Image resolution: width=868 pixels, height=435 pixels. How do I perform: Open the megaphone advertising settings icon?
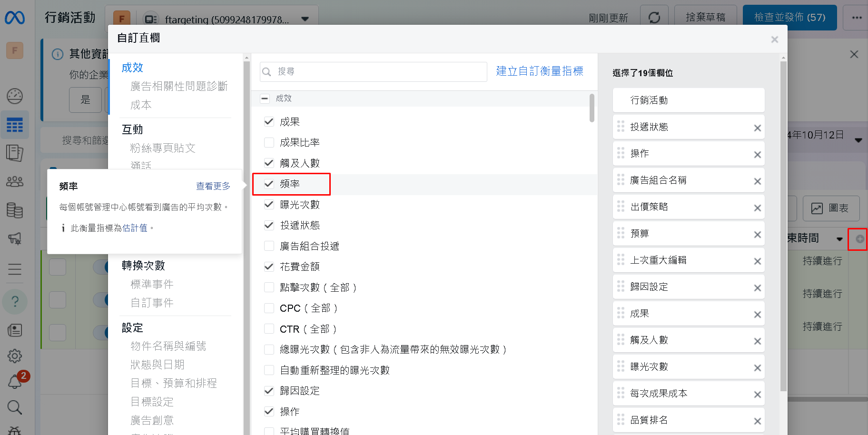[x=15, y=238]
